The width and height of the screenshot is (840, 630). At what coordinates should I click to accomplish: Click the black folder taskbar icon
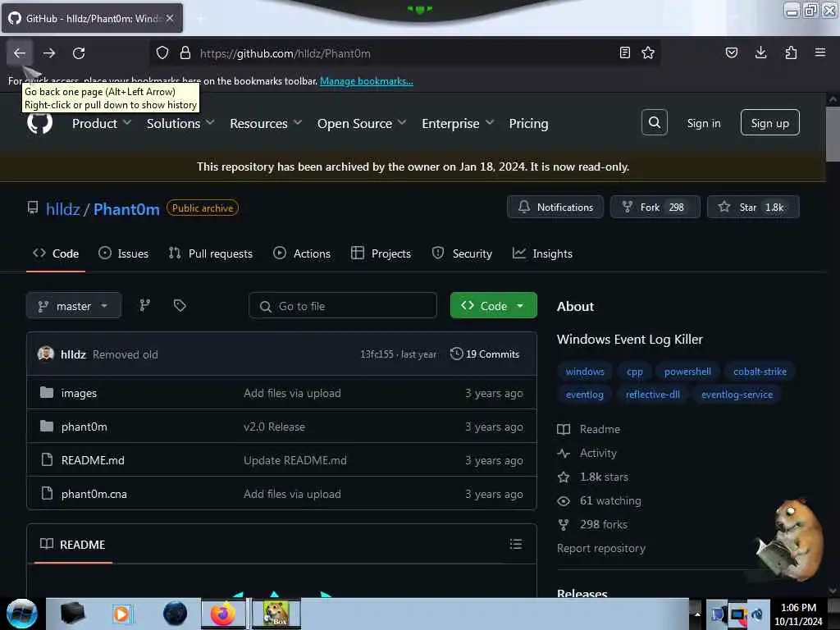tap(72, 614)
